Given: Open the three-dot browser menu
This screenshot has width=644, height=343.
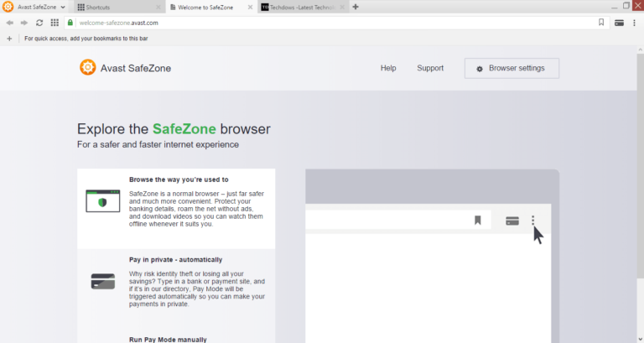Looking at the screenshot, I should coord(634,23).
